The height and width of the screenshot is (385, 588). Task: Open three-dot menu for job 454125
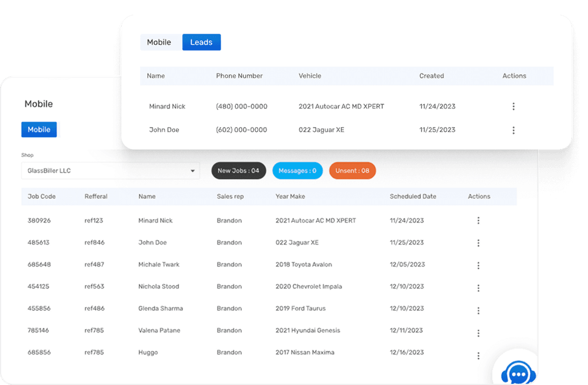(478, 287)
